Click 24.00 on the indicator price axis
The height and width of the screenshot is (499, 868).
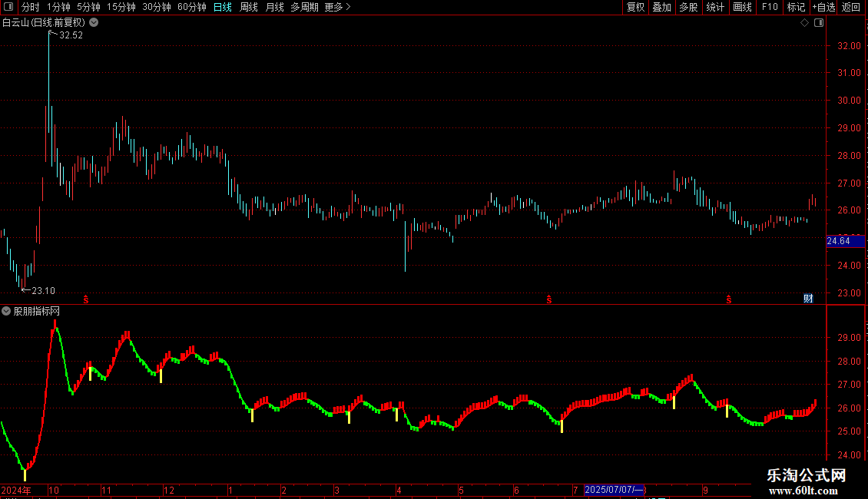click(x=849, y=455)
